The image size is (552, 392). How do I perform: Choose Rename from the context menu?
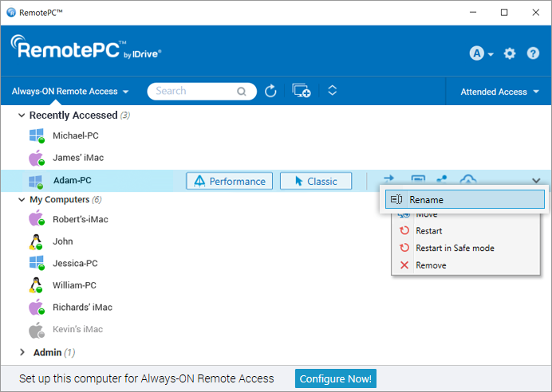click(x=465, y=199)
